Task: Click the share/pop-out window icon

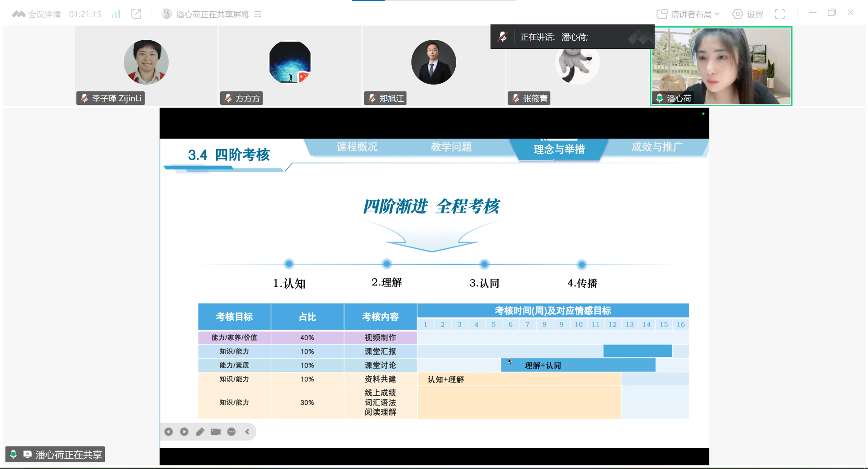Action: 136,14
